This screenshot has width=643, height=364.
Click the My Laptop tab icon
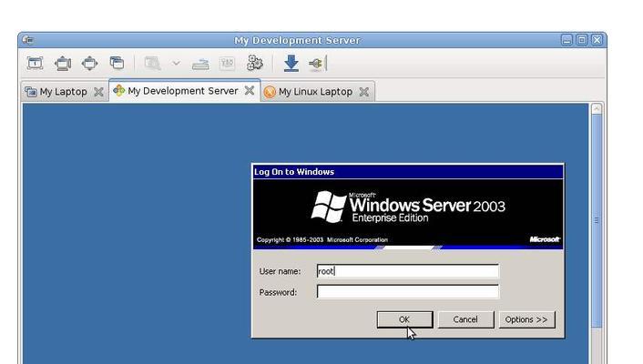31,91
